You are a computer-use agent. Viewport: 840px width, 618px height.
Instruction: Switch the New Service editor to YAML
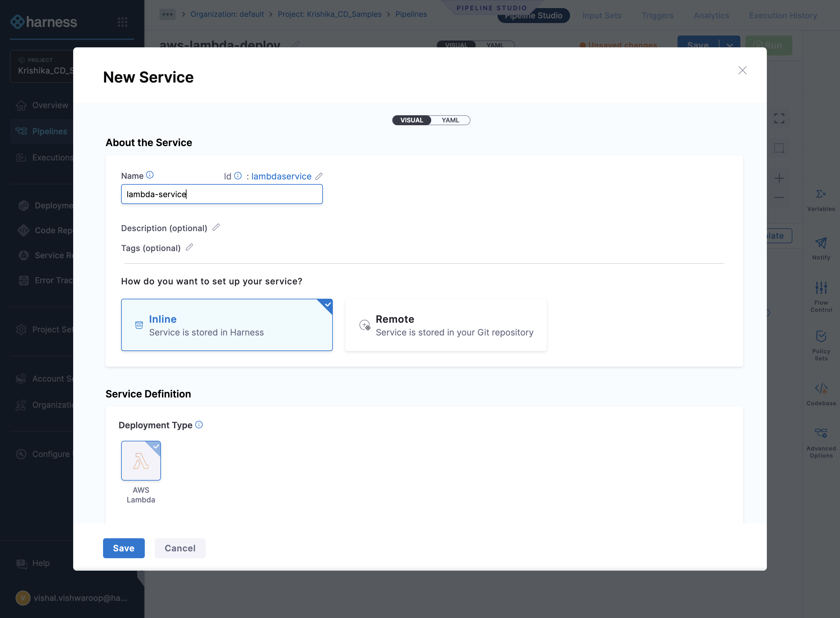click(450, 120)
